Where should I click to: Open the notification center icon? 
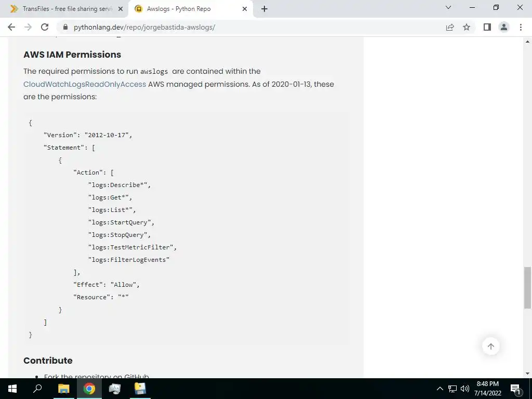[515, 389]
